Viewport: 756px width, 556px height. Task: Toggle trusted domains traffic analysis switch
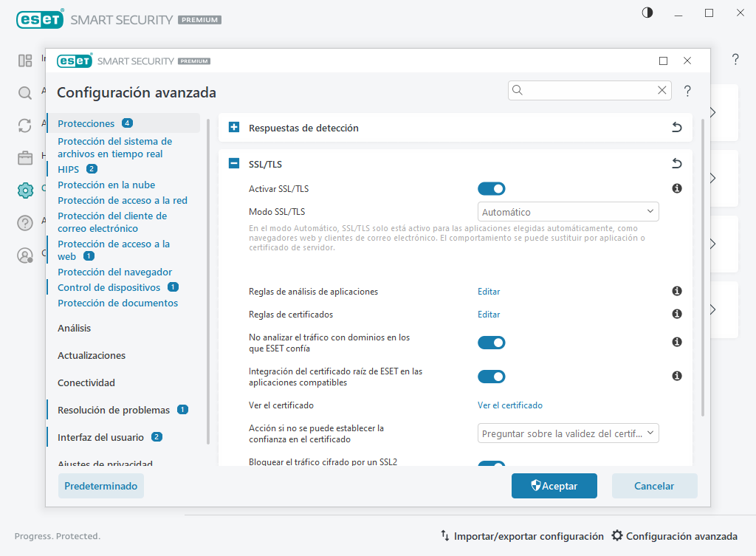(491, 342)
